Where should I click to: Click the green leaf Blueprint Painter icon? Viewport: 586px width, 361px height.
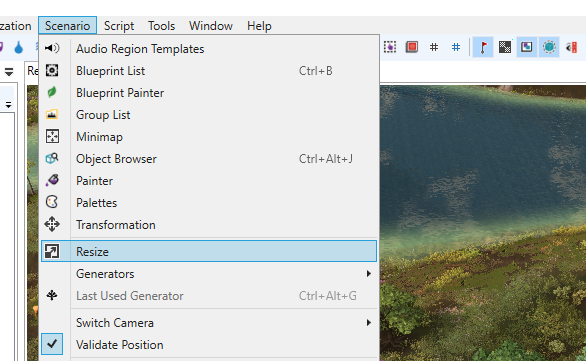tap(52, 92)
